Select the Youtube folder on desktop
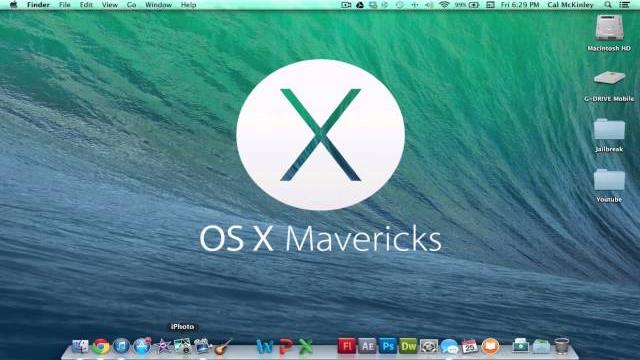This screenshot has width=640, height=360. [x=609, y=180]
